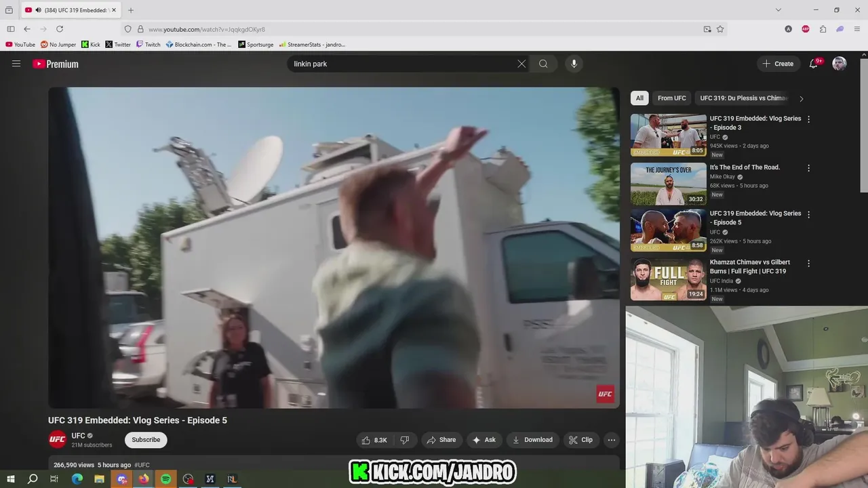Open the Firefox tab list dropdown
868x488 pixels.
click(x=778, y=10)
